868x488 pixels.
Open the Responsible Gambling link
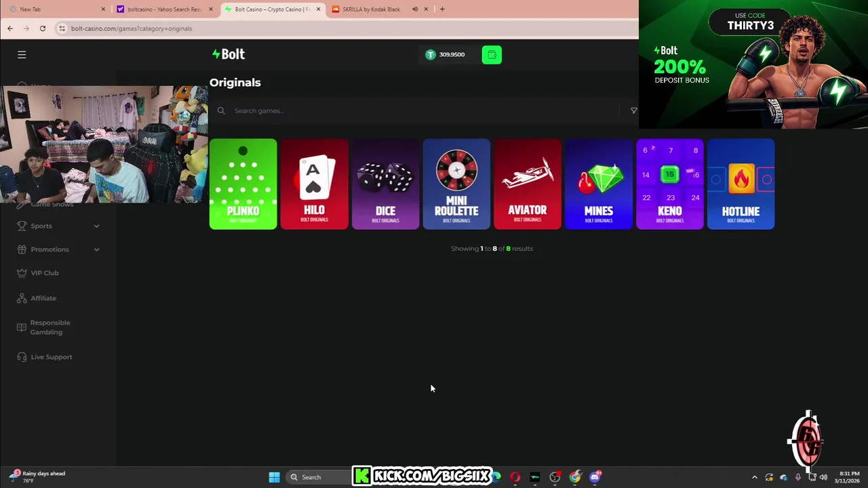pos(50,327)
